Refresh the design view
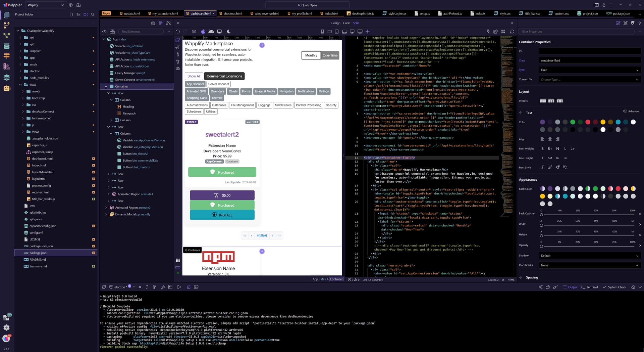Image resolution: width=644 pixels, height=352 pixels. coord(512,32)
